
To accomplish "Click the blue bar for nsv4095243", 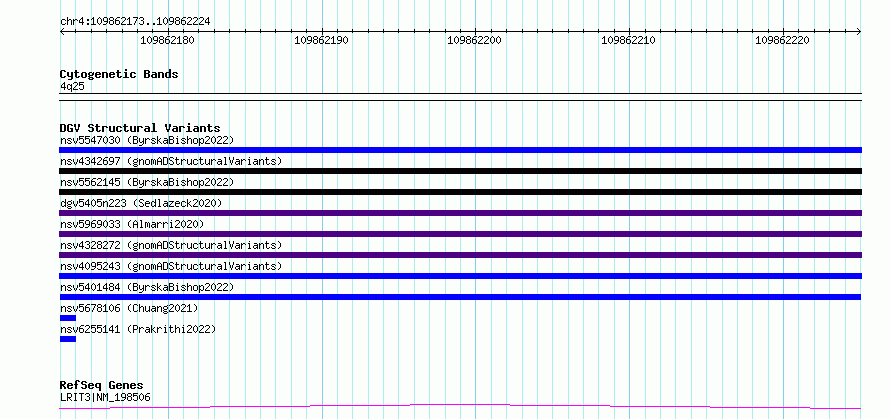I will pyautogui.click(x=460, y=276).
